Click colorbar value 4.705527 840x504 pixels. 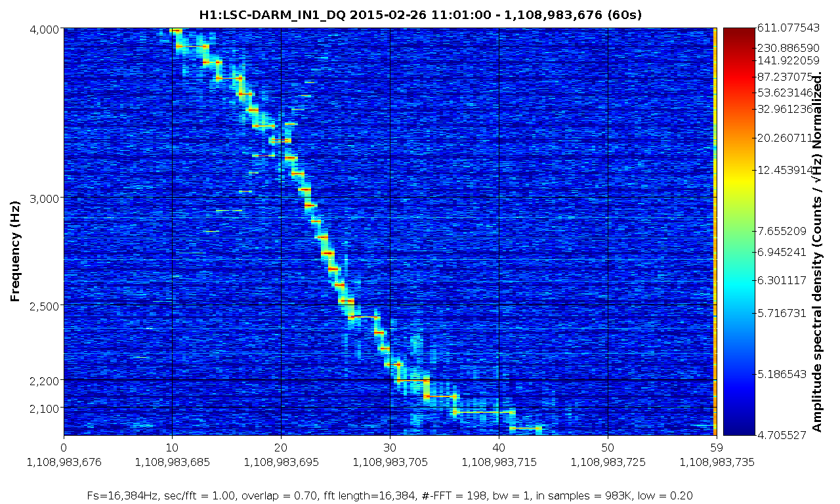pos(782,434)
